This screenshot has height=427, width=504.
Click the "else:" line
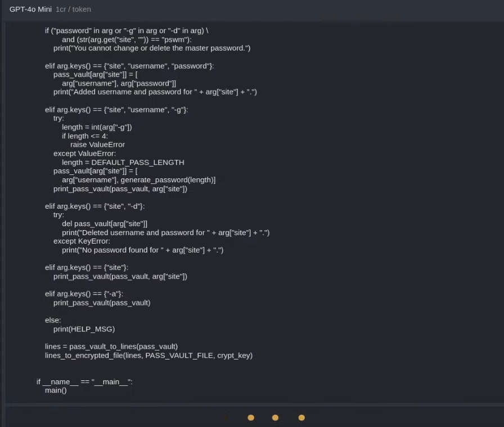coord(53,320)
